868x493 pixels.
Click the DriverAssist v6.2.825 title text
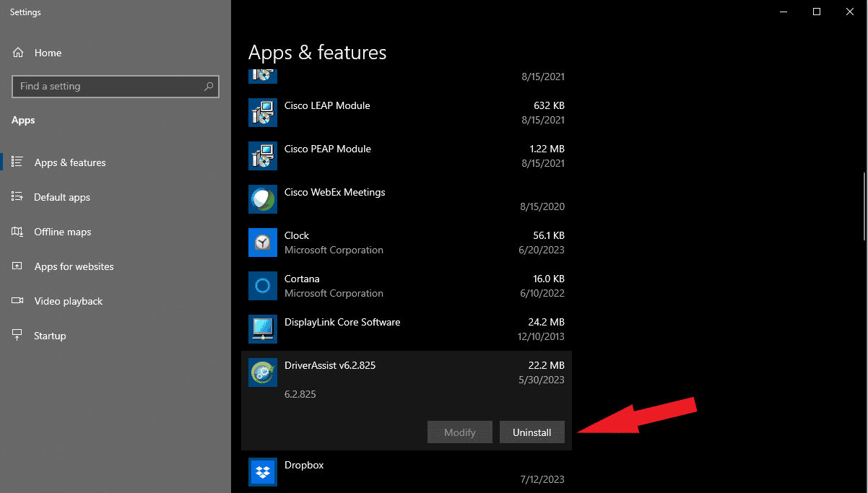click(x=330, y=365)
